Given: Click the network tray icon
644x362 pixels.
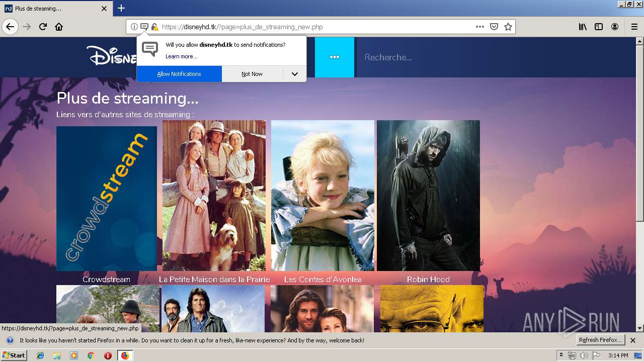Looking at the screenshot, I should [x=572, y=355].
